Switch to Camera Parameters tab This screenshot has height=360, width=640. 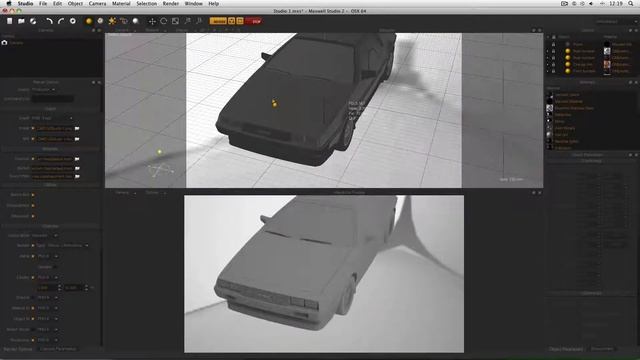tap(58, 349)
